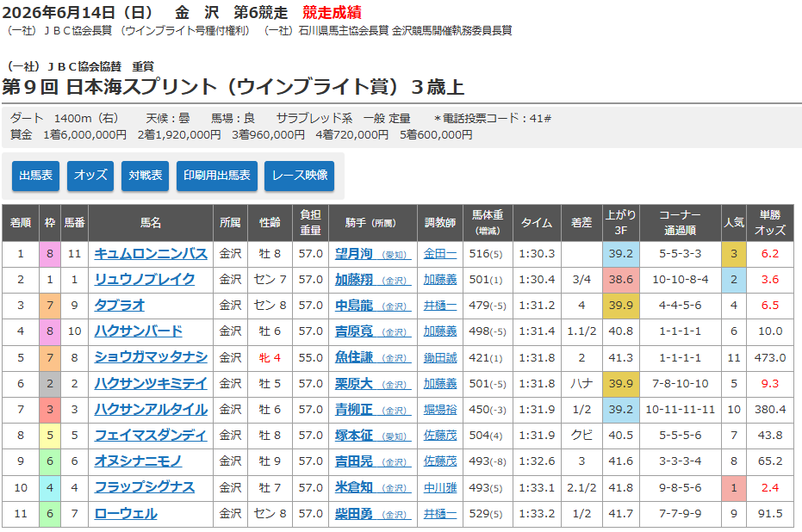Click cyan frame cell 4 for フラップシグナス
Screen dimensions: 802x532
(50, 487)
